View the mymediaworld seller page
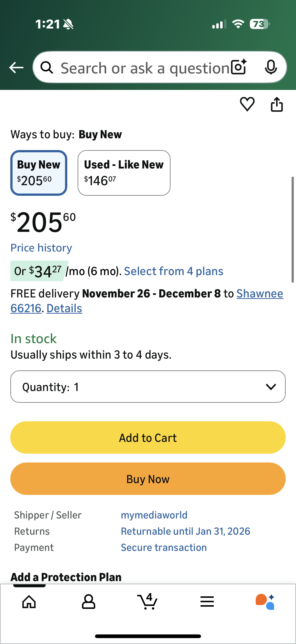The image size is (296, 644). pyautogui.click(x=154, y=515)
